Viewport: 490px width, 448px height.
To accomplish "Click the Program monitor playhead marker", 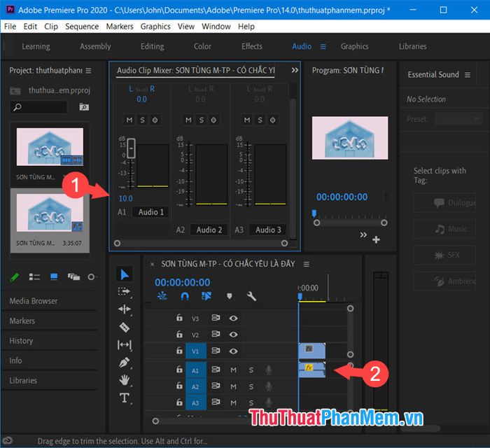I will pos(314,213).
